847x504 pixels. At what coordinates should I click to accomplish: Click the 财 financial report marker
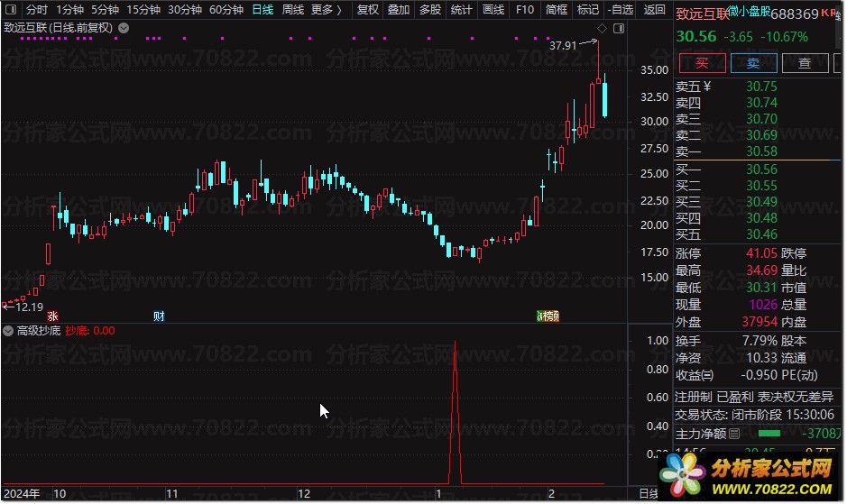coord(159,316)
